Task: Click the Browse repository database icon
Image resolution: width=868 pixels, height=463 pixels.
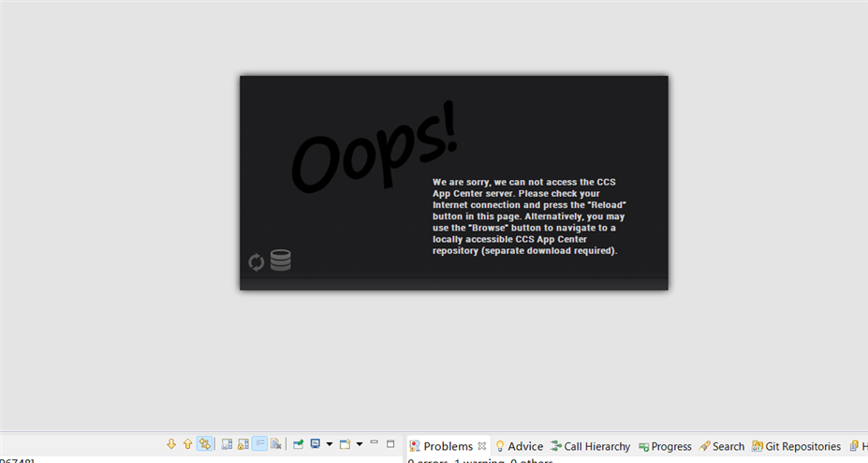Action: click(x=281, y=261)
